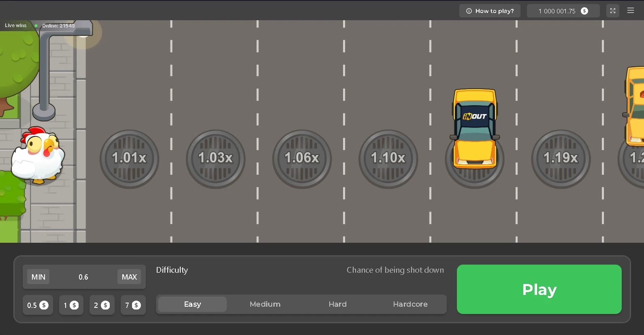Set difficulty to Hardcore
This screenshot has width=644, height=335.
[410, 304]
